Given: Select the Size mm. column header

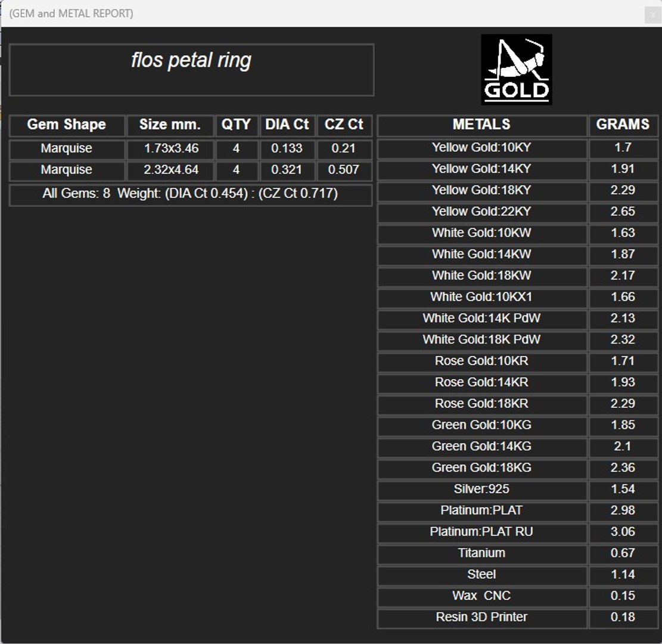Looking at the screenshot, I should 170,125.
